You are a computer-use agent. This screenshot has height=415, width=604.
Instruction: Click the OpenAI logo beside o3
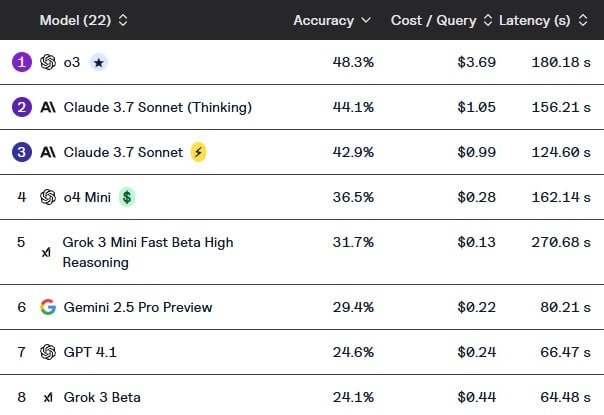[48, 62]
